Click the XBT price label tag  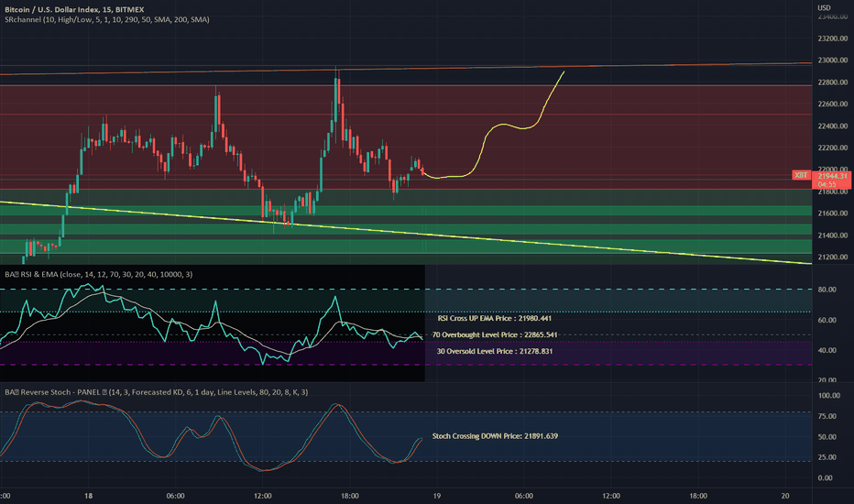click(x=801, y=175)
